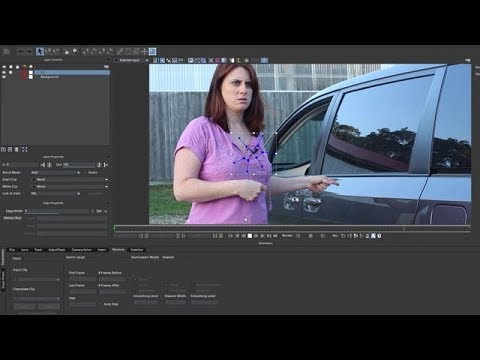Image resolution: width=480 pixels, height=360 pixels.
Task: Open the Cleanplate Clip dropdown
Action: [36, 299]
